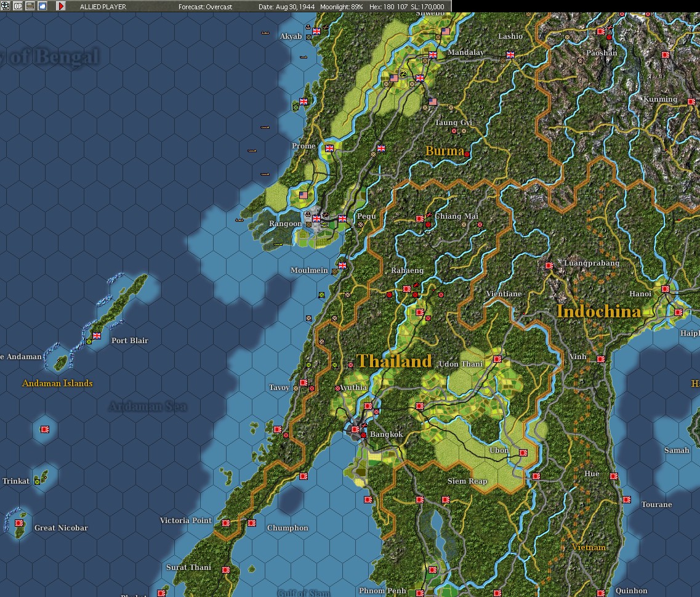Image resolution: width=700 pixels, height=597 pixels.
Task: Open the globe map-view toolbar icon
Action: pos(6,6)
